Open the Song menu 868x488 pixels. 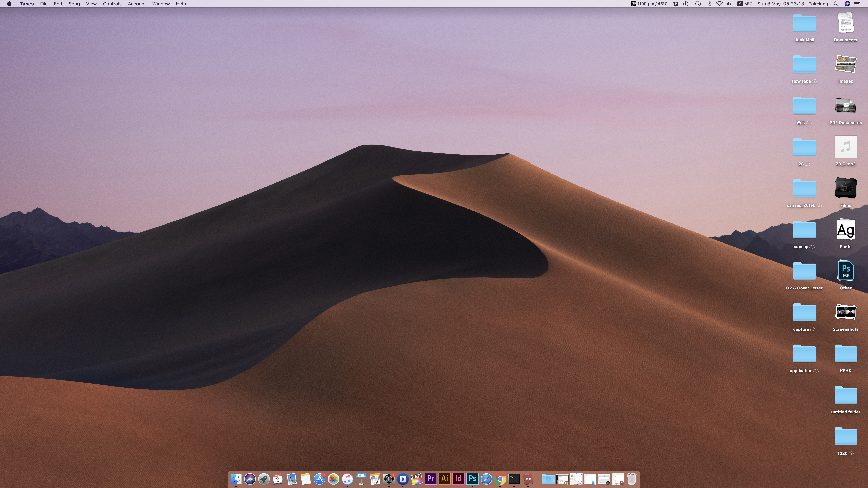point(74,4)
